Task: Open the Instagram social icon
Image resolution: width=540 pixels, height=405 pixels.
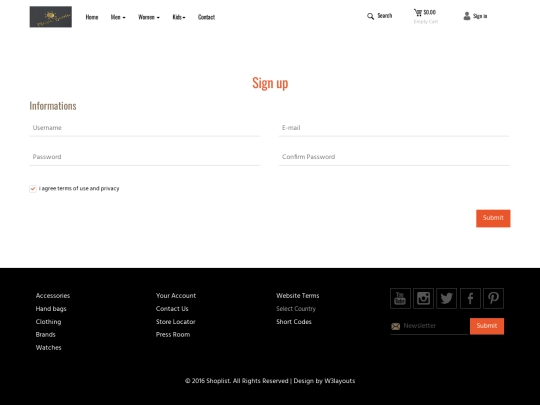Action: click(423, 298)
